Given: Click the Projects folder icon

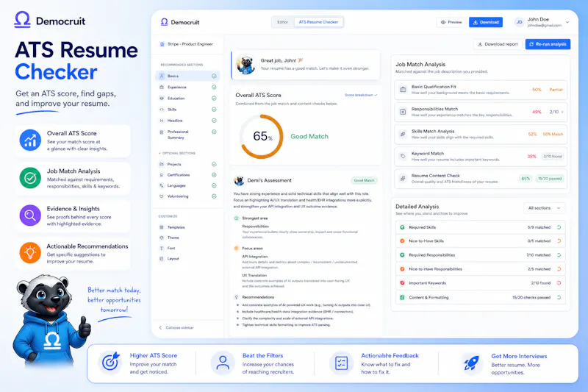Looking at the screenshot, I should [x=162, y=164].
